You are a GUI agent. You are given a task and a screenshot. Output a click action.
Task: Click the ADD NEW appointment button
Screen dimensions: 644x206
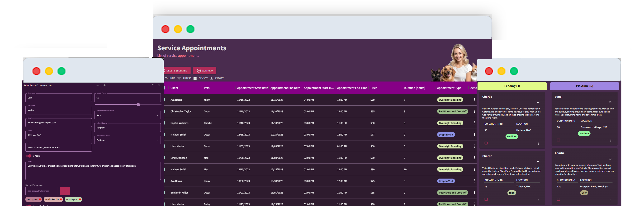coord(204,70)
